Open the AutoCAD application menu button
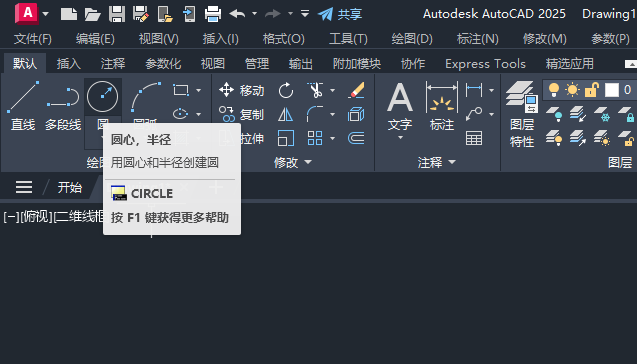Image resolution: width=637 pixels, height=364 pixels. 26,13
